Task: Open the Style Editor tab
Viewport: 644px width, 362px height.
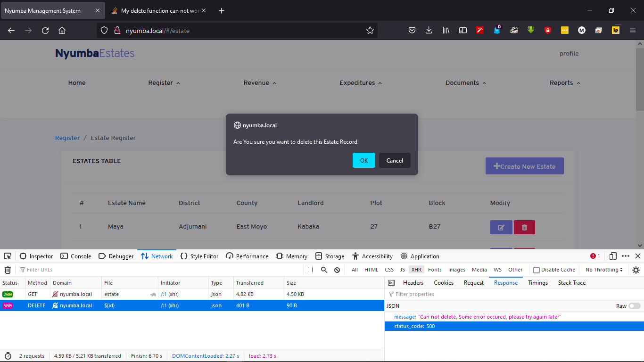Action: coord(199,256)
